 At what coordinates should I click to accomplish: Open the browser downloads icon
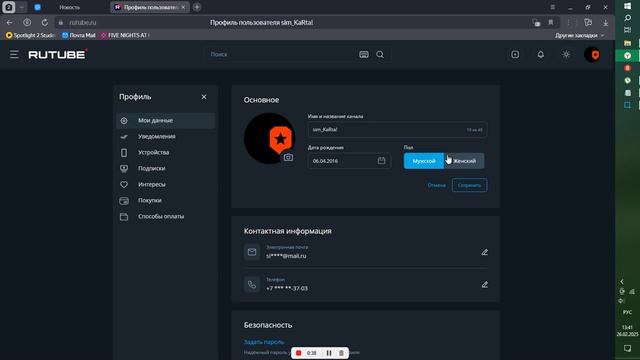[606, 23]
